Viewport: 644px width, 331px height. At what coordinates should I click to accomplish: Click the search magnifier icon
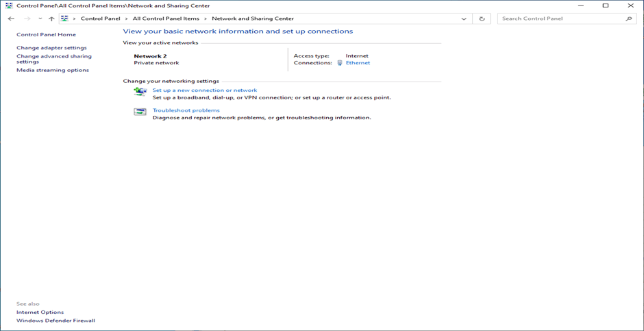click(629, 19)
